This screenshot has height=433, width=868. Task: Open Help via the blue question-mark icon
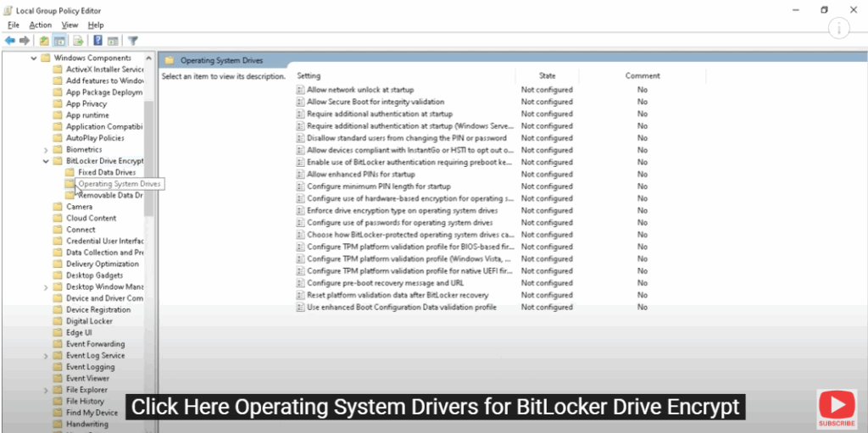pos(98,41)
